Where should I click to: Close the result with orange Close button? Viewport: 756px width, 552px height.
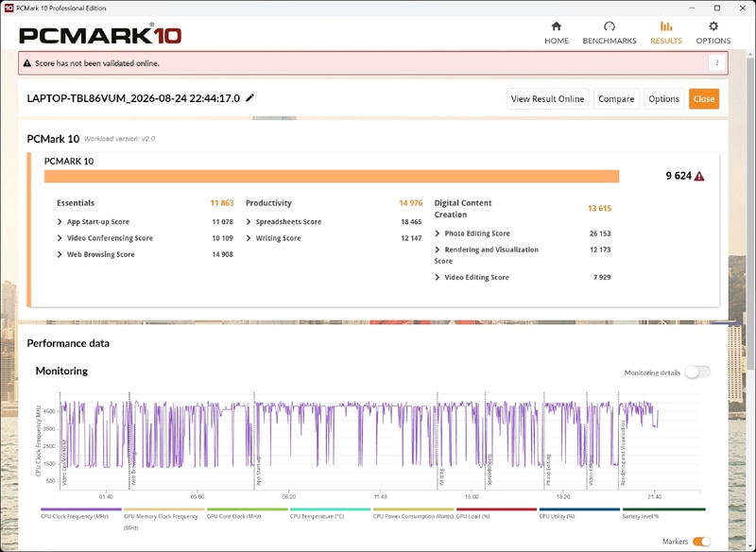tap(704, 99)
